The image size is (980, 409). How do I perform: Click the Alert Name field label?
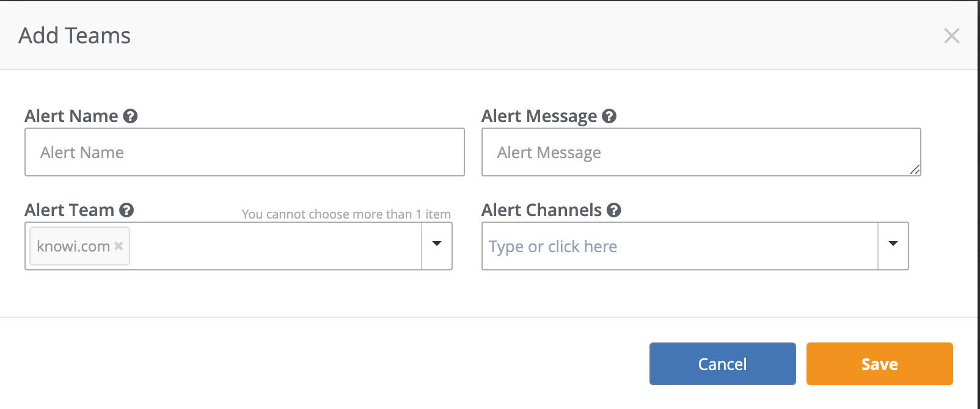pyautogui.click(x=71, y=116)
